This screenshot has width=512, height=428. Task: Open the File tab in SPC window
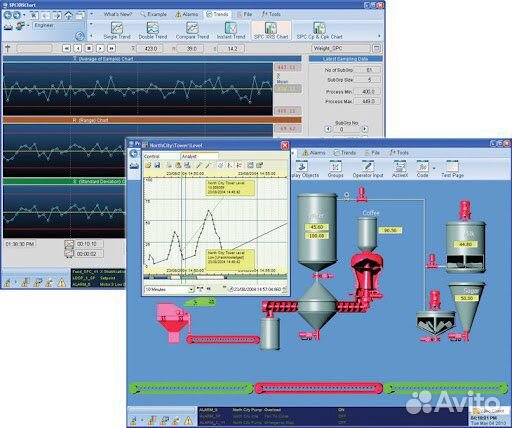click(x=244, y=14)
